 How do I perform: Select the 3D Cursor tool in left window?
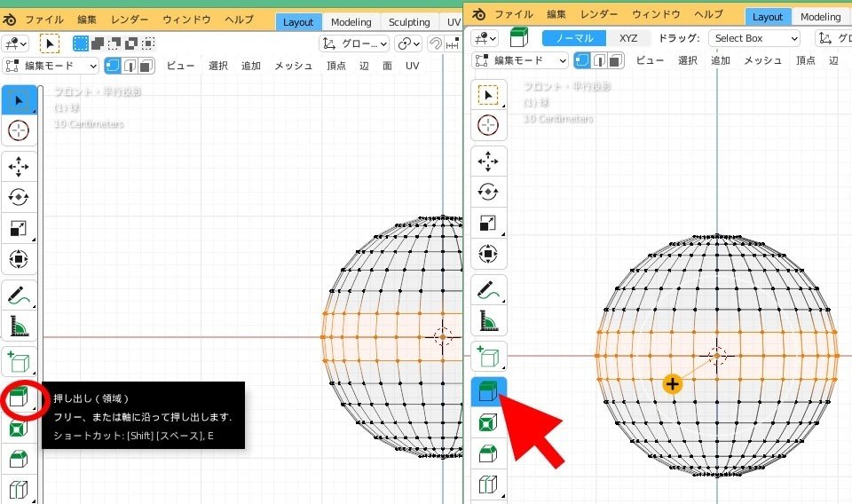click(x=19, y=130)
